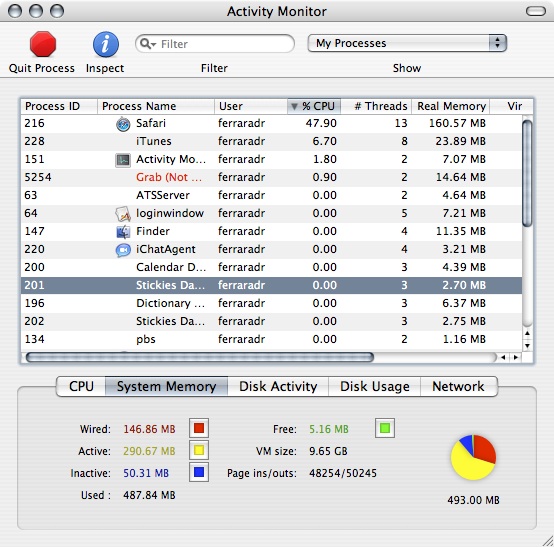The width and height of the screenshot is (554, 547).
Task: Select the Dictionary ... process row
Action: tap(271, 303)
